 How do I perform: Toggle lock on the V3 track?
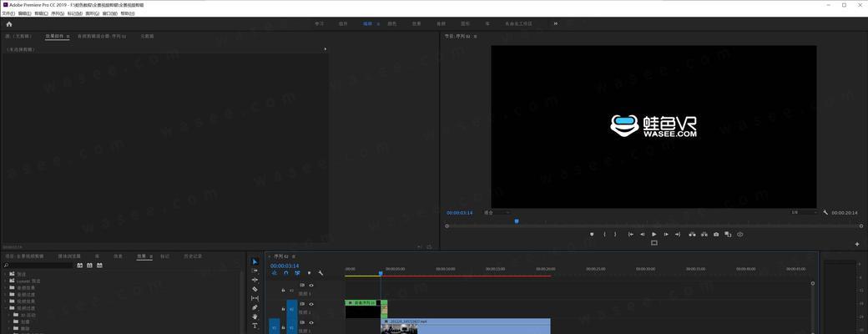(x=283, y=291)
